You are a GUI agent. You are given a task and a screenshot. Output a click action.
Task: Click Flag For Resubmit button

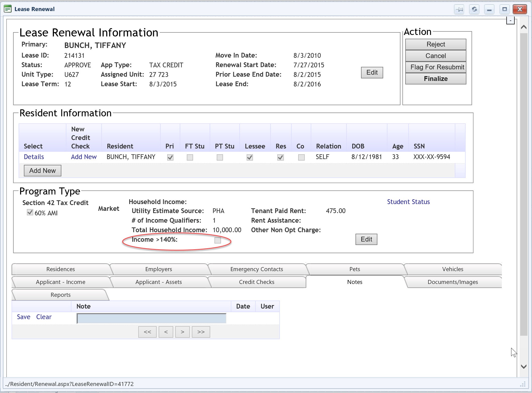tap(436, 67)
